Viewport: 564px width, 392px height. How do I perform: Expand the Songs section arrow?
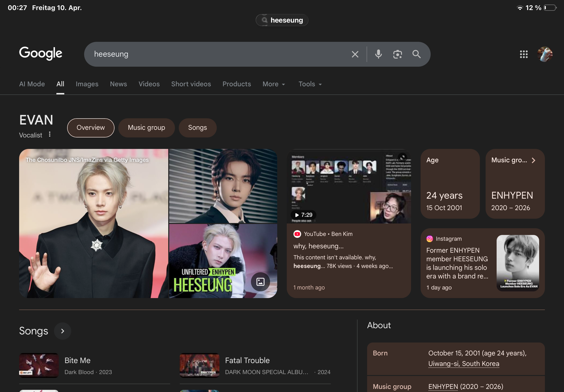(63, 331)
